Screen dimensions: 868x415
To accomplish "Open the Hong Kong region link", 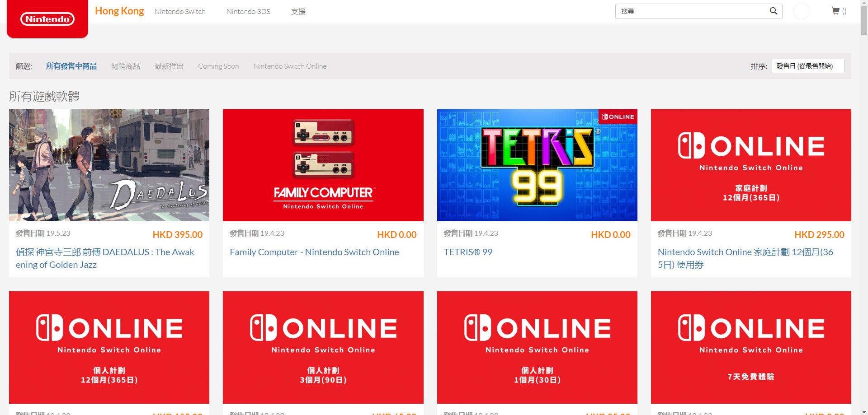I will pyautogui.click(x=119, y=11).
